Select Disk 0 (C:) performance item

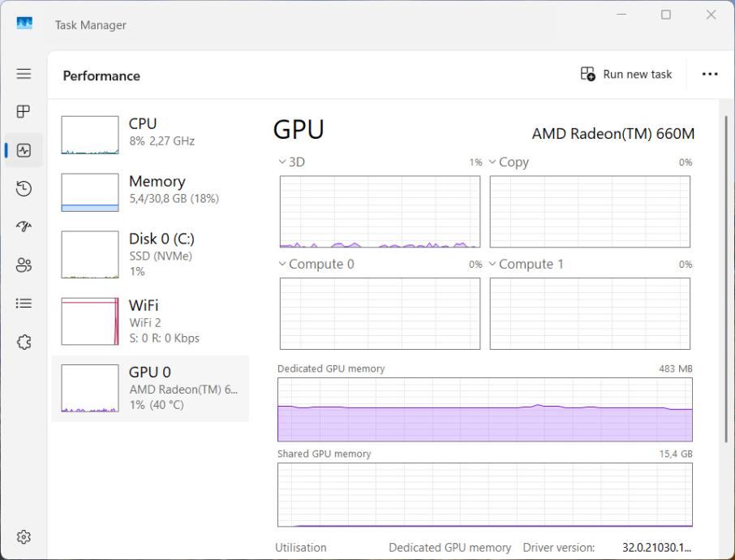click(x=150, y=254)
